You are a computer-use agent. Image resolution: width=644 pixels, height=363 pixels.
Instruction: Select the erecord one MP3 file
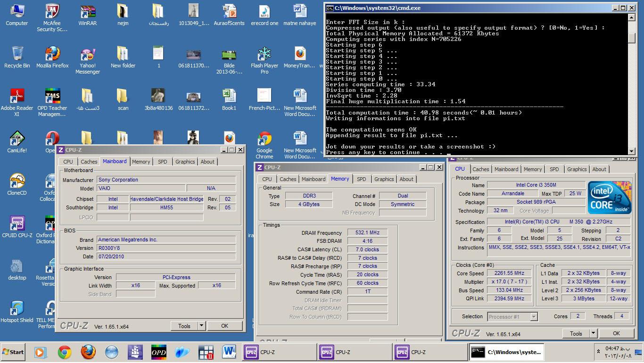(264, 15)
